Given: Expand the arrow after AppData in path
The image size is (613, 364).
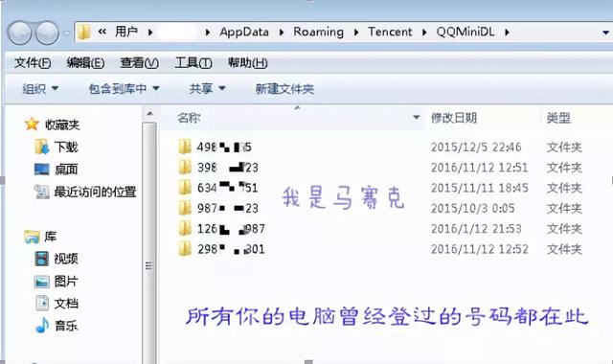Looking at the screenshot, I should pyautogui.click(x=281, y=32).
